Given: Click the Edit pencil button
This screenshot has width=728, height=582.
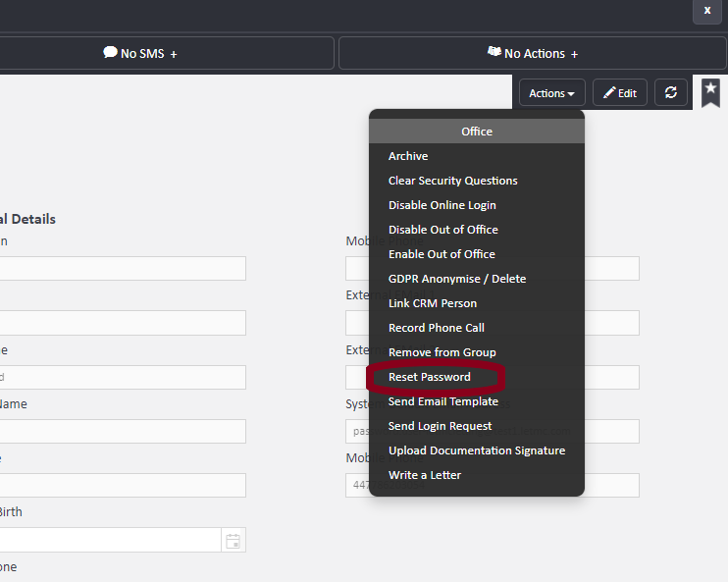Looking at the screenshot, I should coord(620,93).
